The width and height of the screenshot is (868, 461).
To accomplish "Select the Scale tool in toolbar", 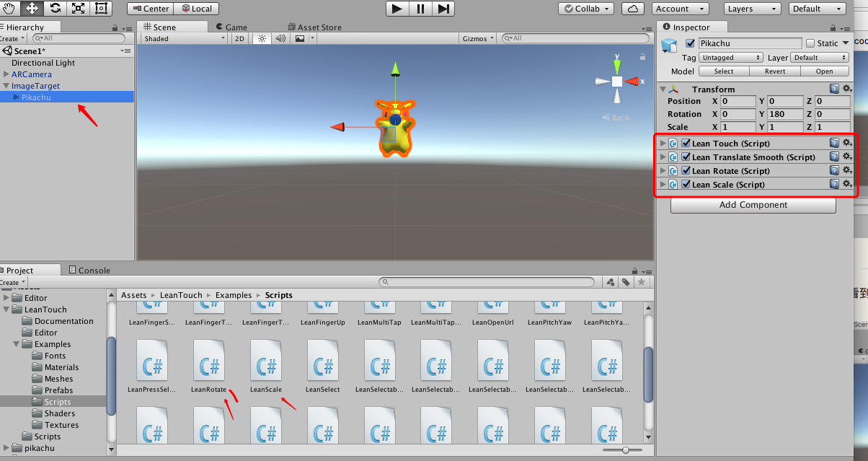I will pyautogui.click(x=78, y=9).
